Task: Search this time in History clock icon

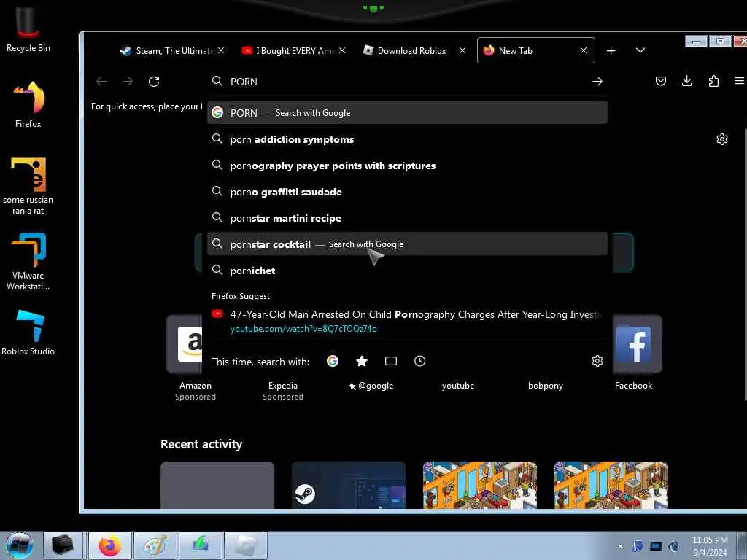Action: (x=419, y=361)
